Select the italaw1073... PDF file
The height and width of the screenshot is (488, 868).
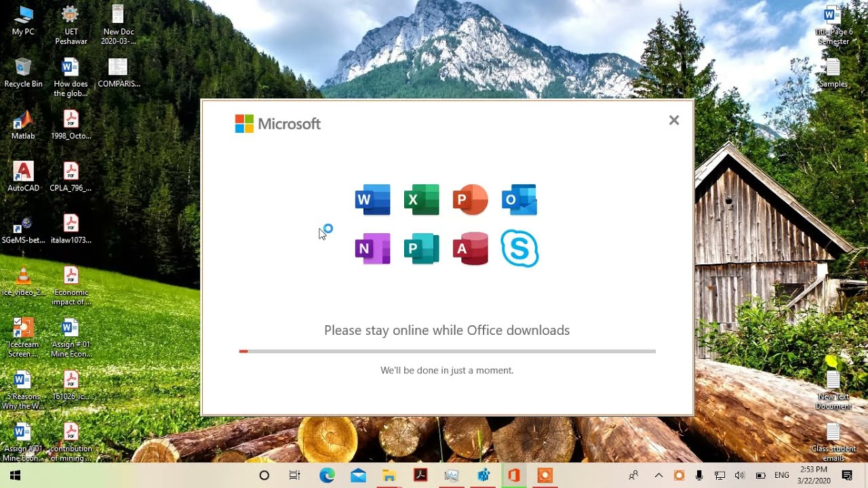click(x=71, y=230)
